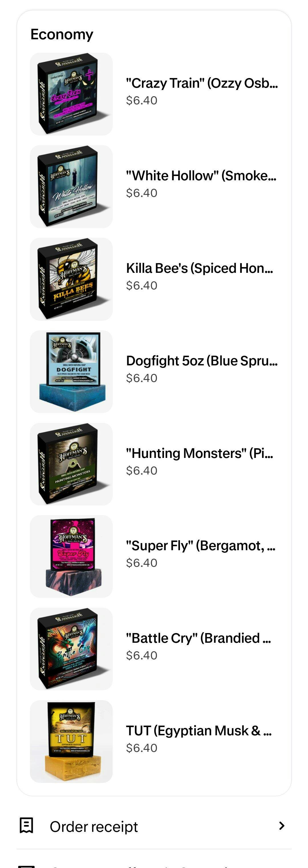Image resolution: width=308 pixels, height=868 pixels.
Task: Select "Battle Cry" (Brandied ... title
Action: (x=198, y=638)
